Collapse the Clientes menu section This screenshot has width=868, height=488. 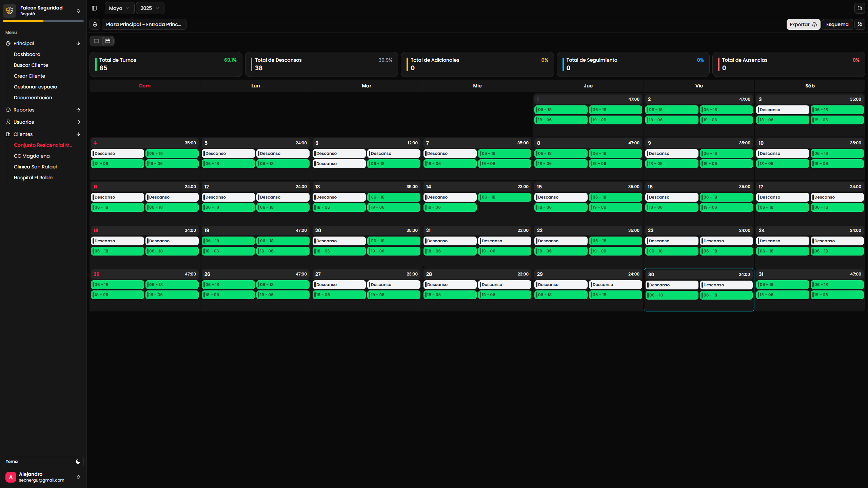78,134
